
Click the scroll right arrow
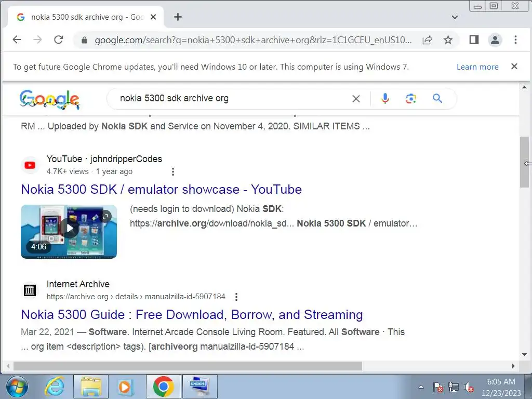coord(513,366)
